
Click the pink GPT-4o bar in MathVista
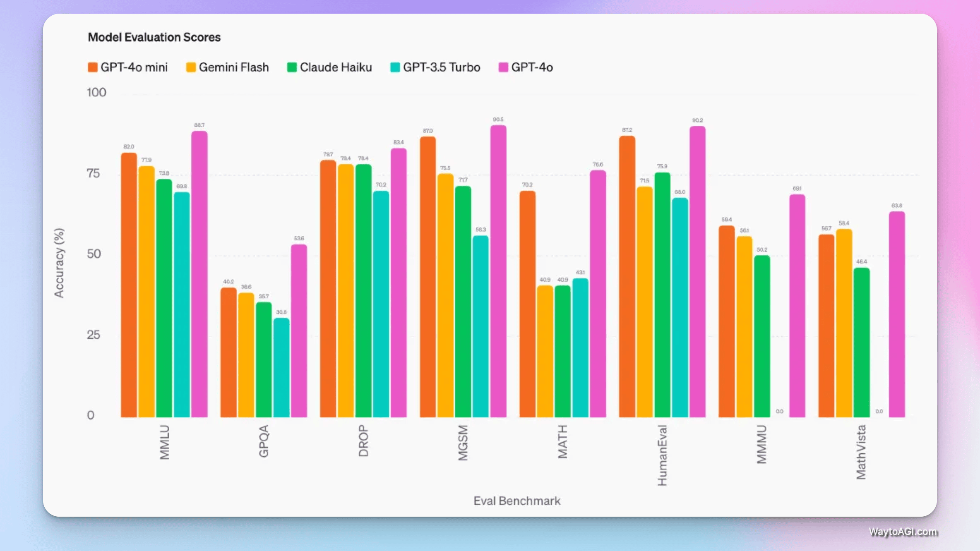(x=897, y=314)
